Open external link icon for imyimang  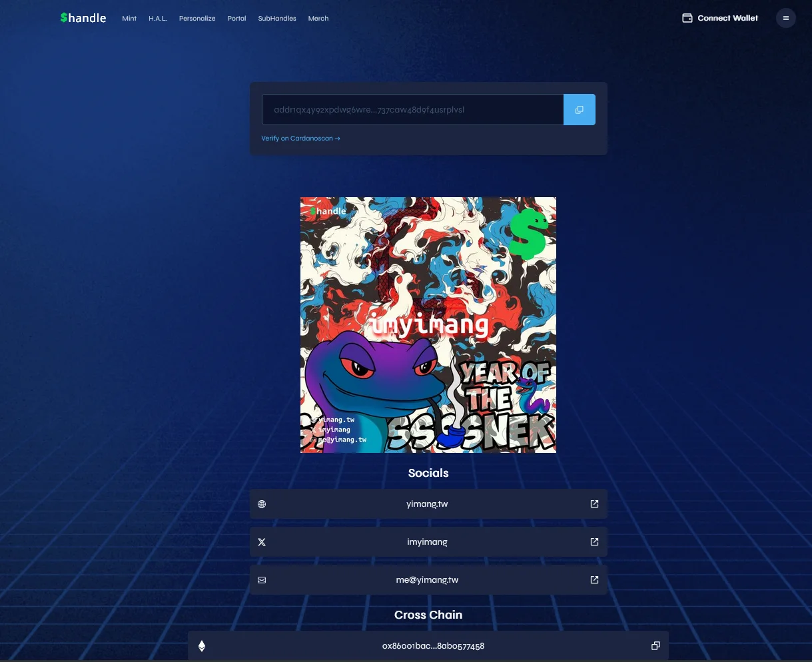pos(594,542)
